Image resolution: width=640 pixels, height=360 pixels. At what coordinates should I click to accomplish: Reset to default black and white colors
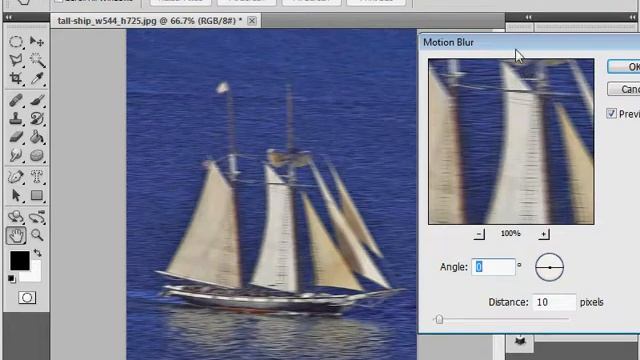[x=11, y=278]
